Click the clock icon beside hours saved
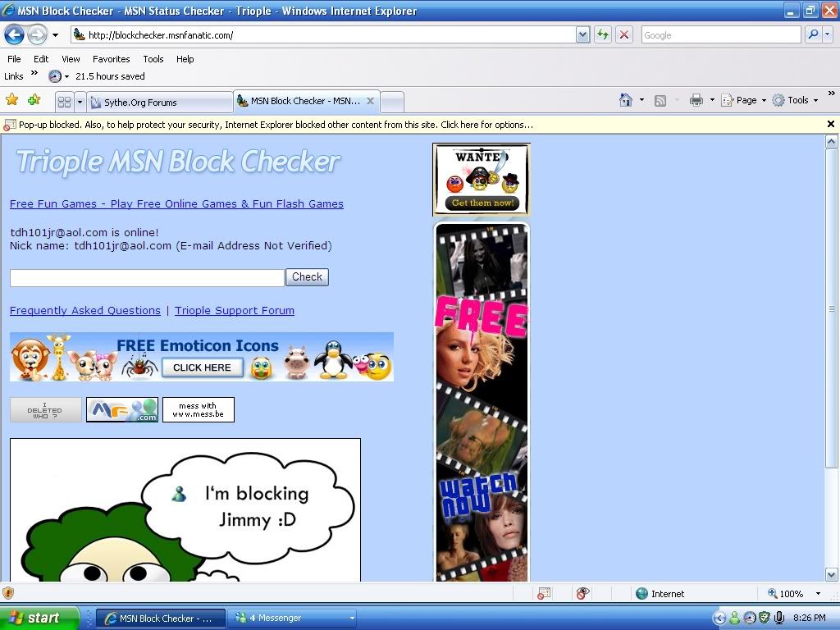Image resolution: width=840 pixels, height=630 pixels. (55, 76)
